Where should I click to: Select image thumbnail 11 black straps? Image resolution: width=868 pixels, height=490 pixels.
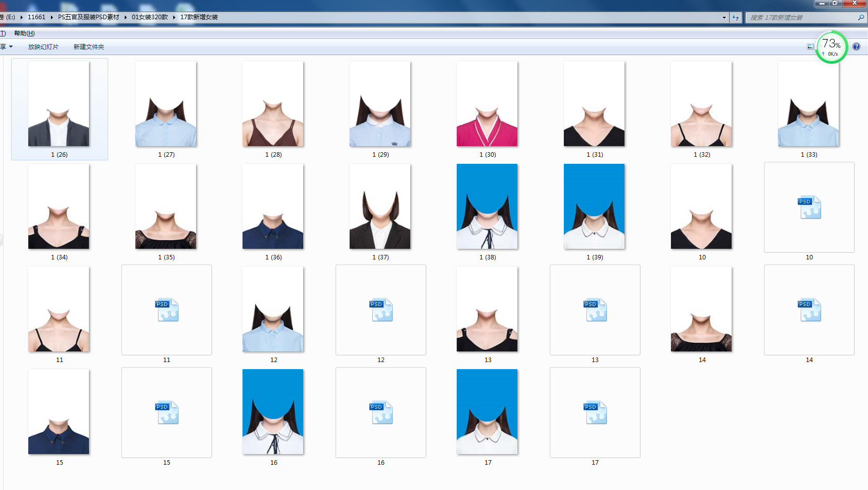[x=59, y=309]
